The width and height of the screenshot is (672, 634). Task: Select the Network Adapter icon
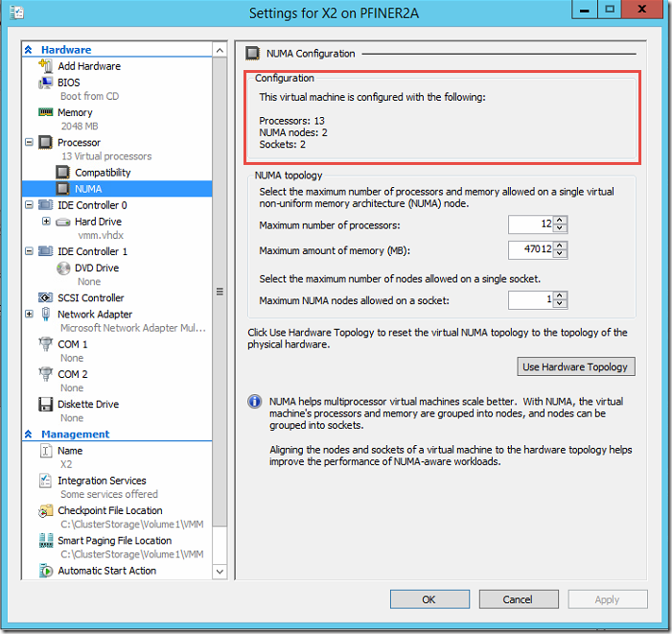tap(45, 315)
